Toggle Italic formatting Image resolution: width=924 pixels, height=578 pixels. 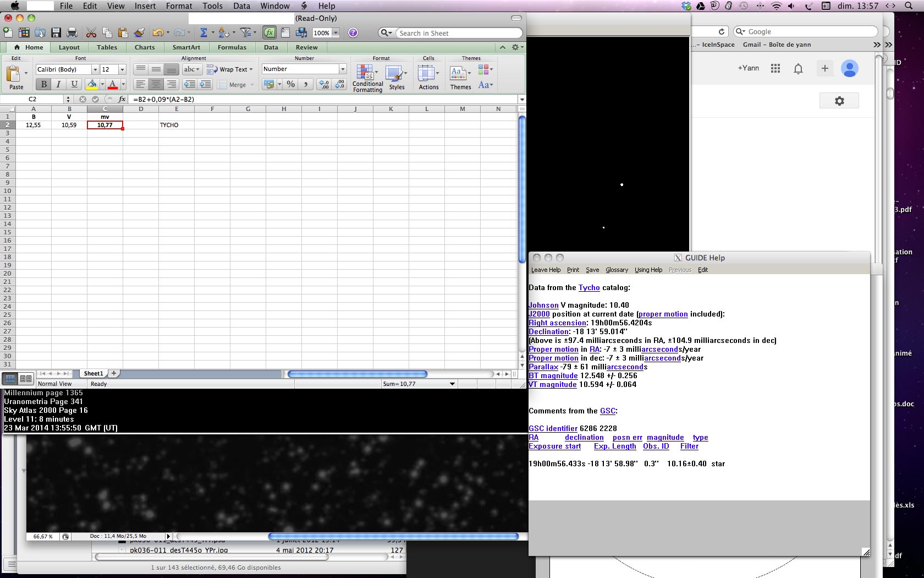[x=58, y=84]
